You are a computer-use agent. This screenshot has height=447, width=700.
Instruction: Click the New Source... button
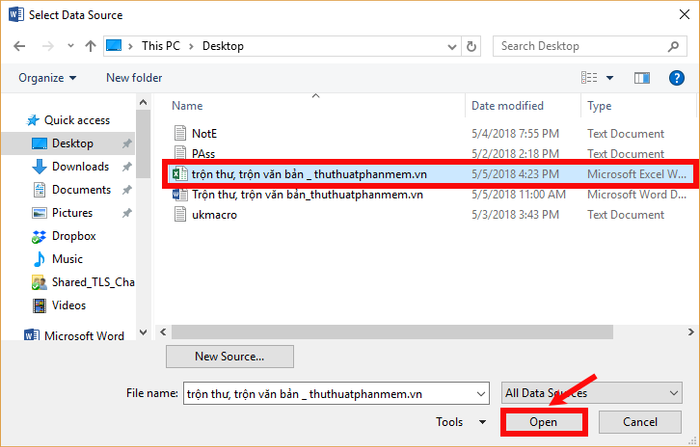pos(229,356)
